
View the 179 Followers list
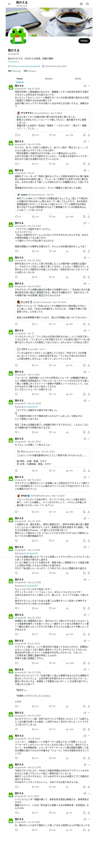30,71
